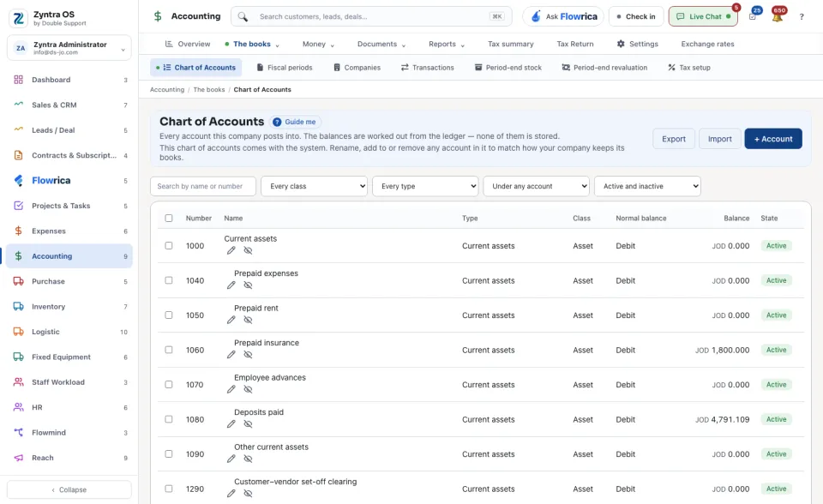Check the box for account 1080

(169, 418)
